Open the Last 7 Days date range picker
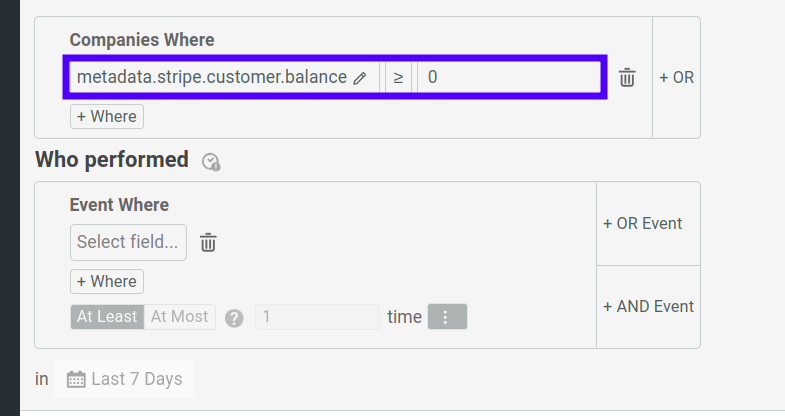Screen dimensions: 785x416 tap(124, 379)
